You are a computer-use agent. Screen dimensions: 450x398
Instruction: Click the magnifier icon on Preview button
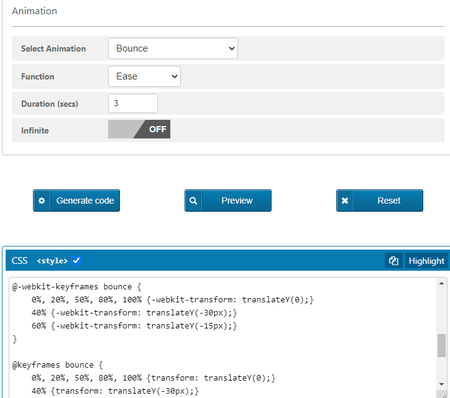[193, 201]
